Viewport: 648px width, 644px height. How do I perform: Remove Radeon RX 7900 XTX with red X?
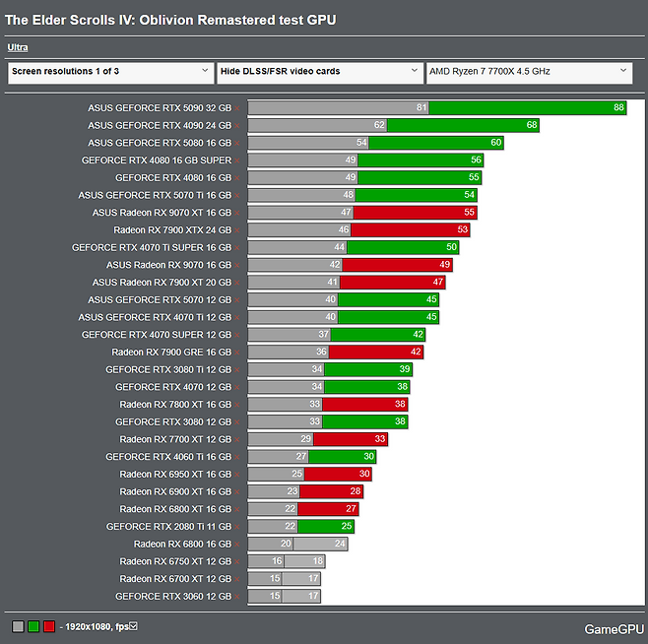pyautogui.click(x=236, y=230)
